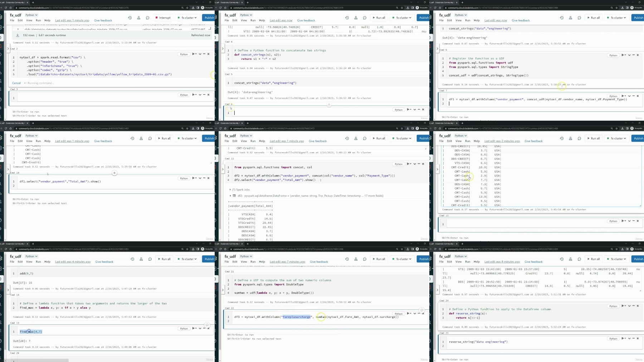
Task: Open revision history in notebook edited 2 minutes ago
Action: [x=562, y=138]
